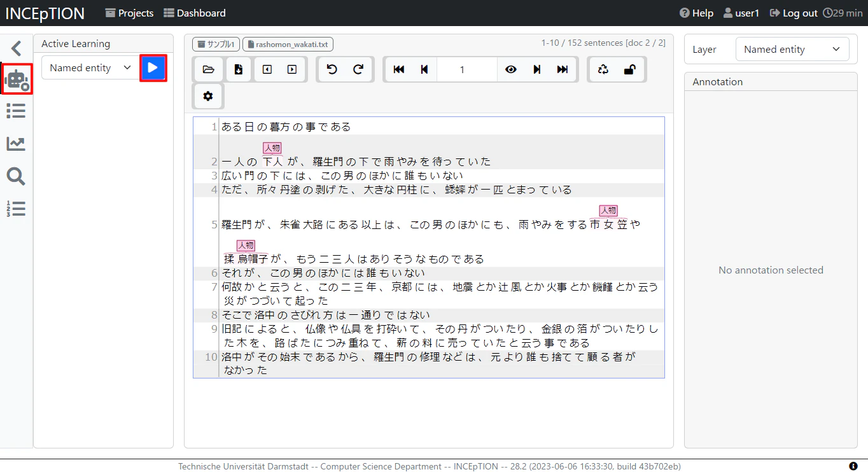This screenshot has height=472, width=868.
Task: Undo the last annotation action
Action: [332, 70]
